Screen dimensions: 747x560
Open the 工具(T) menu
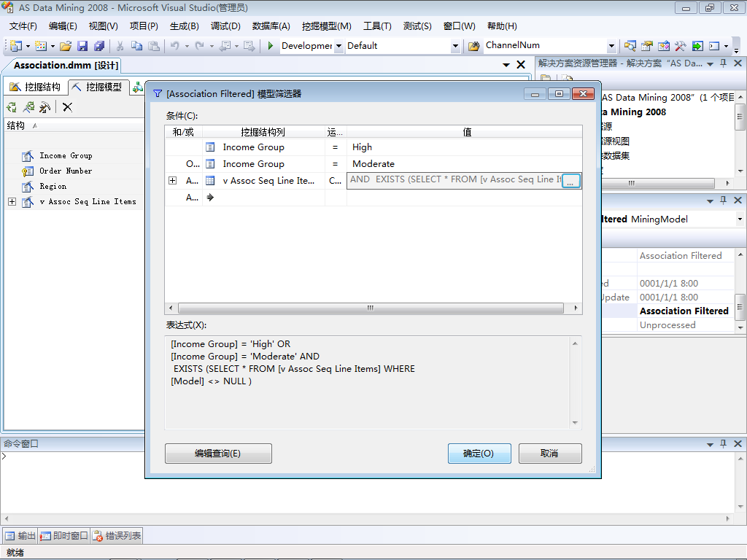pos(377,26)
